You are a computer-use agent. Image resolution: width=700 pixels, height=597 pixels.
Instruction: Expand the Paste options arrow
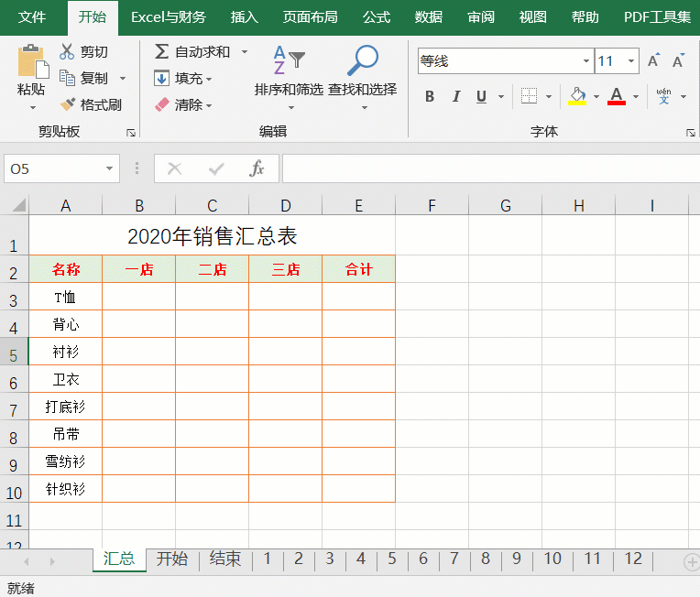tap(33, 107)
